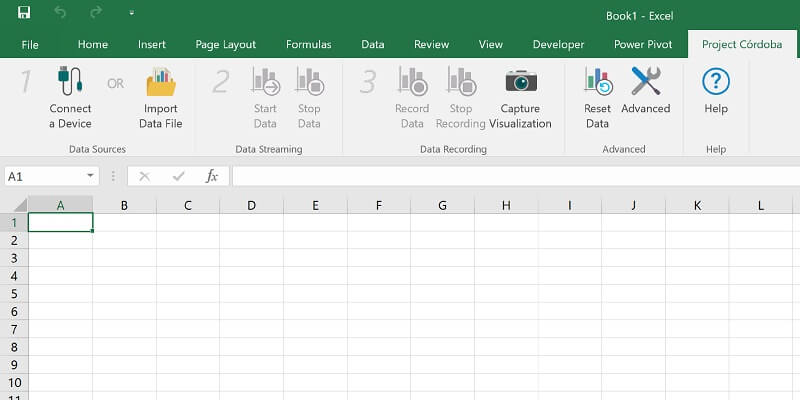Image resolution: width=800 pixels, height=400 pixels.
Task: Click Capture Visualization camera icon
Action: pos(521,81)
